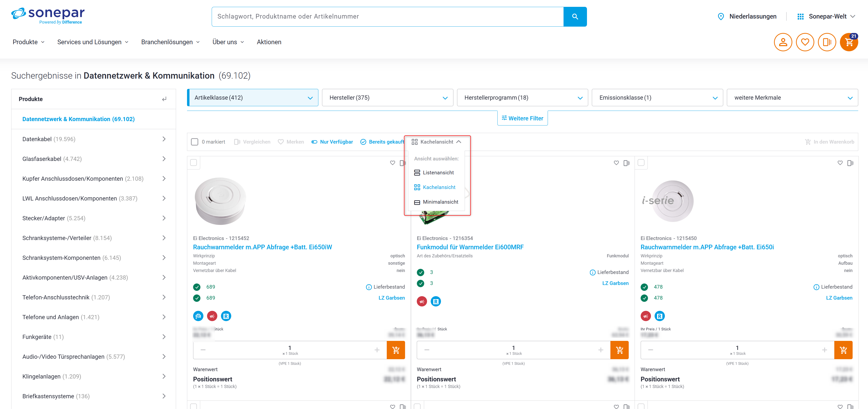Open Services und Lösungen menu

point(93,42)
